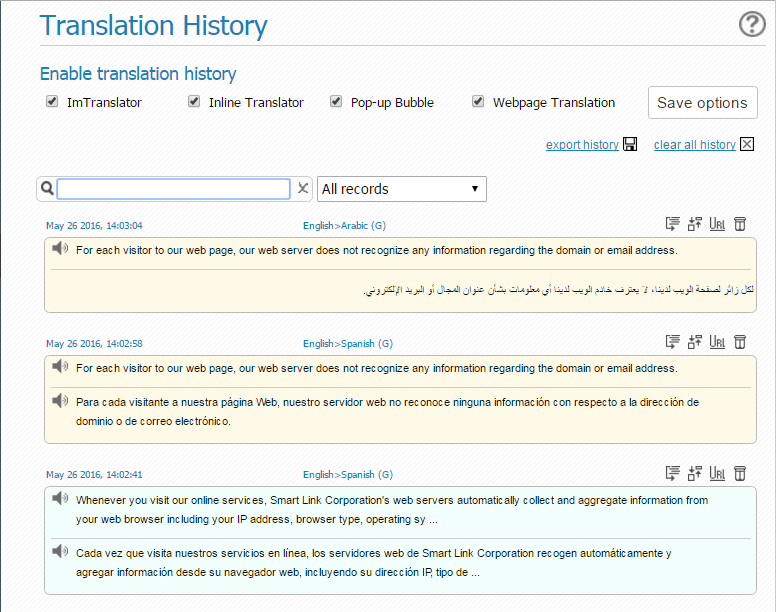
Task: Click the sentence split icon for 14:03:04 record
Action: pos(694,224)
